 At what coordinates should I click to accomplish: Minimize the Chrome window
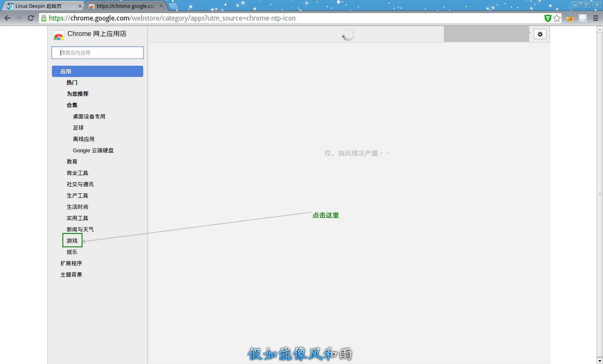(575, 5)
